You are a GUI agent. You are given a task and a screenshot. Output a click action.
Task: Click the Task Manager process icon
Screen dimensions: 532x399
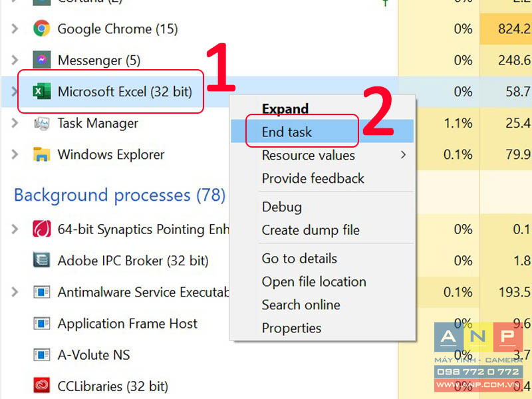coord(42,123)
